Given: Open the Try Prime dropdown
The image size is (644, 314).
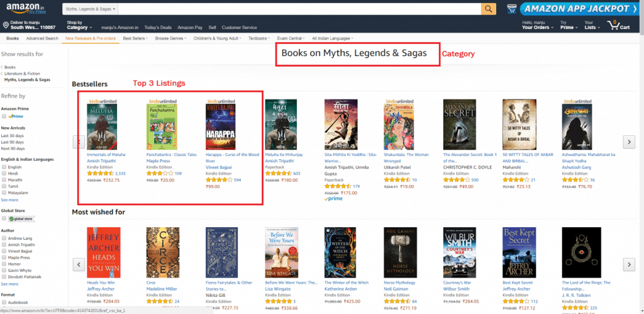Looking at the screenshot, I should 569,25.
